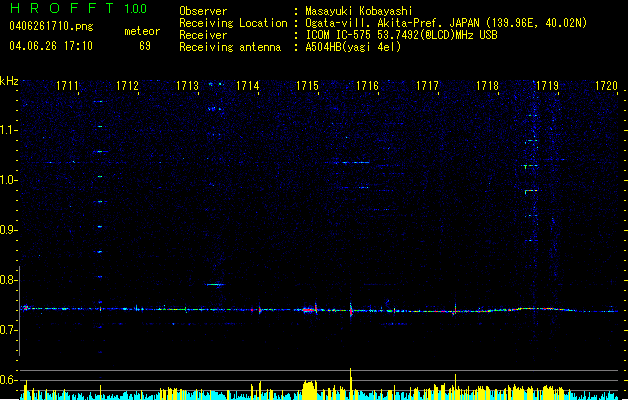Click time marker 1711

click(67, 86)
